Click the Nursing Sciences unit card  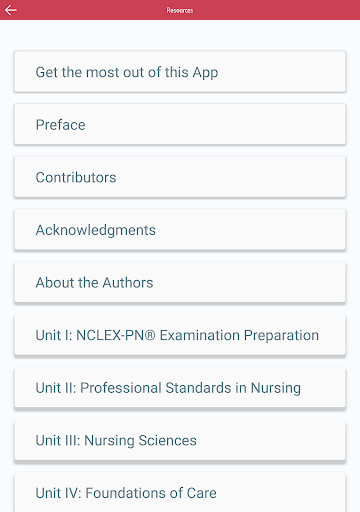point(180,440)
